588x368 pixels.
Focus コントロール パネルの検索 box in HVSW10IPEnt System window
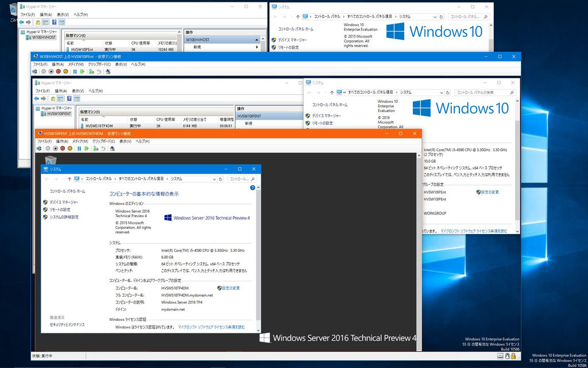(x=485, y=93)
